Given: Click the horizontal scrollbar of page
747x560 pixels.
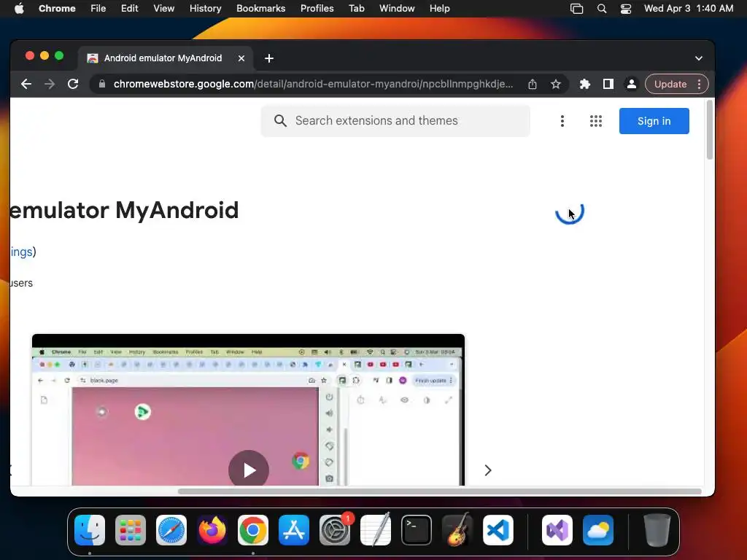Looking at the screenshot, I should pyautogui.click(x=439, y=491).
